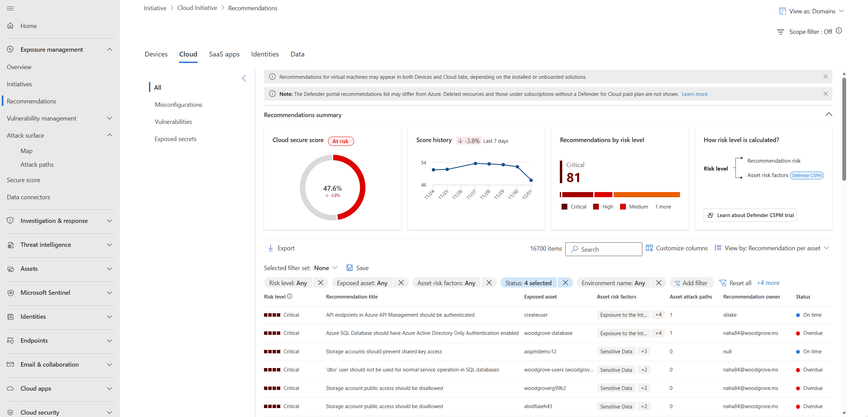The image size is (868, 417).
Task: Click the Scope filter info icon
Action: click(839, 31)
